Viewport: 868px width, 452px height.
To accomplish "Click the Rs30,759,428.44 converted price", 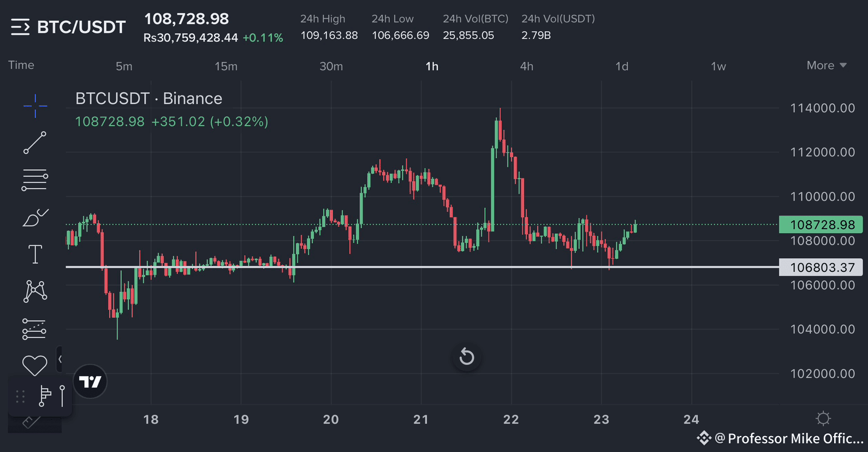I will (191, 38).
